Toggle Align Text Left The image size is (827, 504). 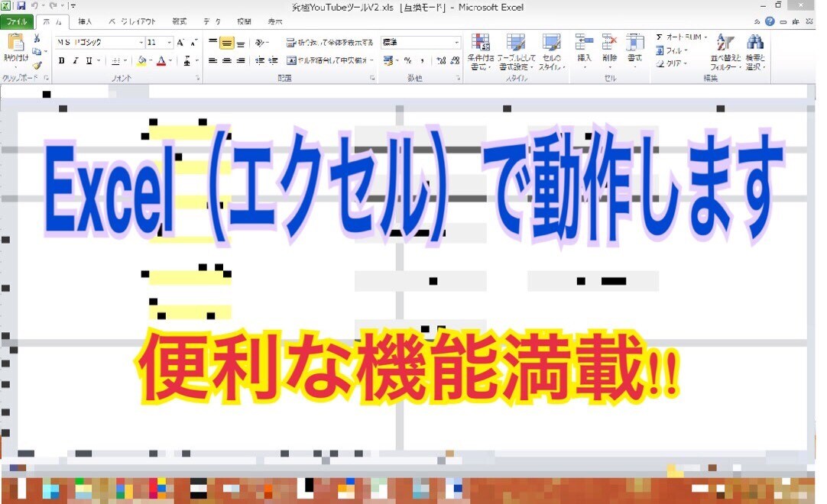(213, 60)
